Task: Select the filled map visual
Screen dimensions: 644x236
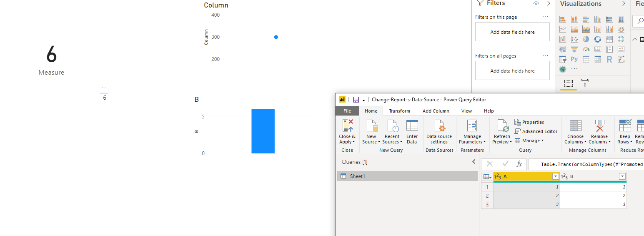Action: coord(563,49)
